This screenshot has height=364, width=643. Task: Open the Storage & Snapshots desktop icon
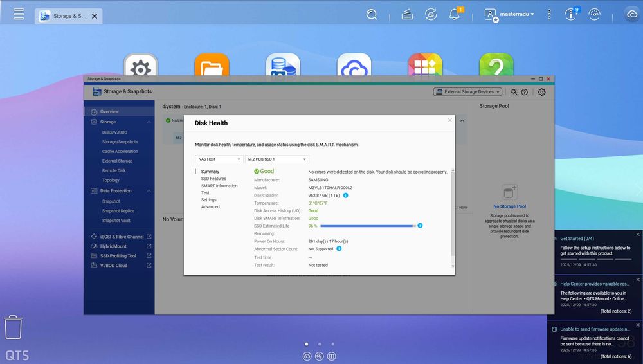[283, 65]
